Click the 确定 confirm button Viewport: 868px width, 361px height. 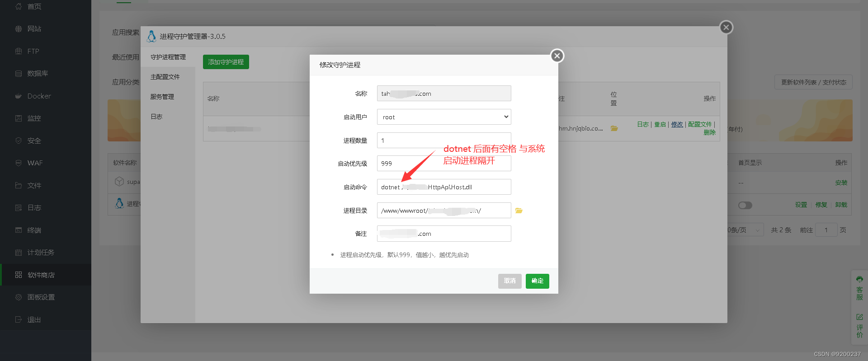coord(538,281)
